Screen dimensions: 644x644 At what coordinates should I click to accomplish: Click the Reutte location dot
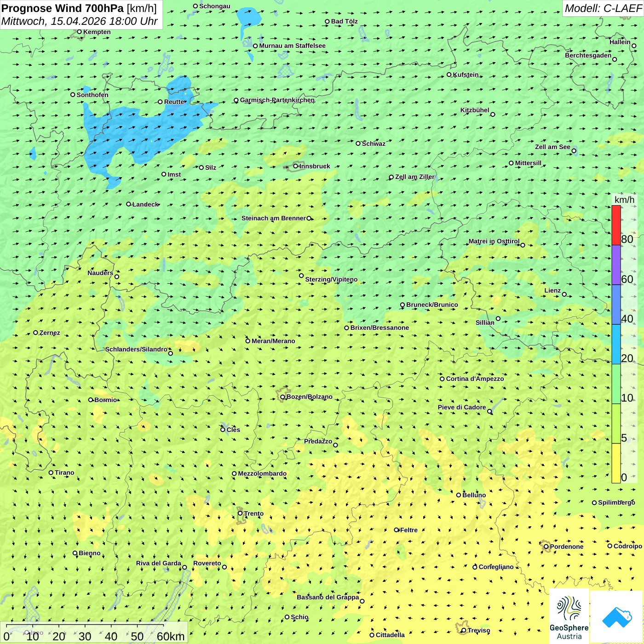pyautogui.click(x=161, y=102)
